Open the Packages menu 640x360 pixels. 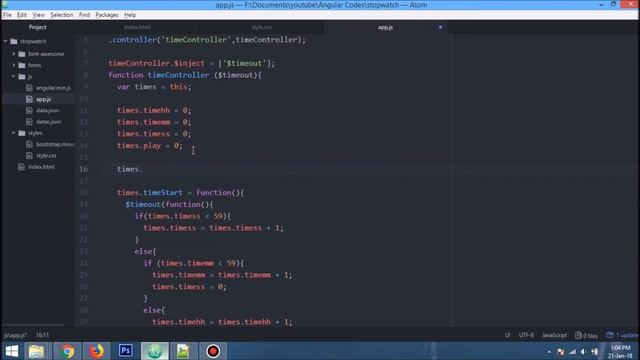pos(107,15)
